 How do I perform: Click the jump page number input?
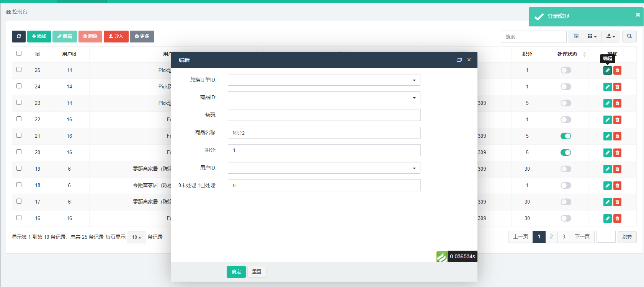coord(606,237)
